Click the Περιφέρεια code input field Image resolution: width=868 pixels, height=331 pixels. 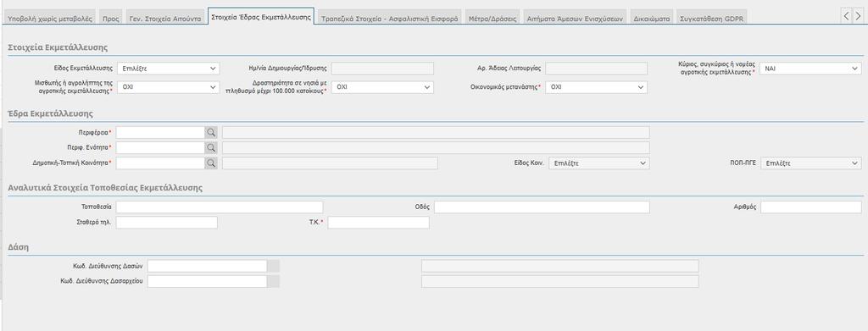tap(160, 133)
